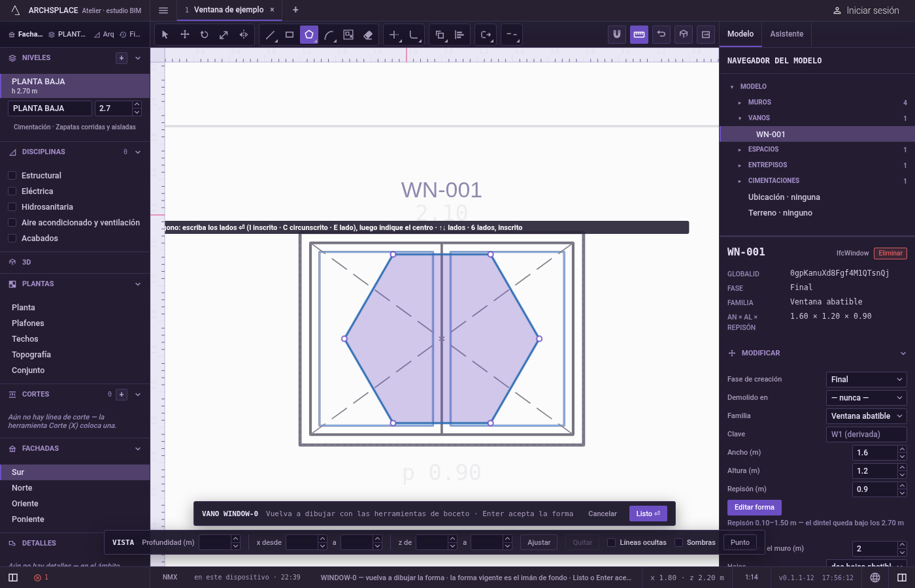
Task: Toggle the snap magnet icon
Action: click(x=616, y=35)
